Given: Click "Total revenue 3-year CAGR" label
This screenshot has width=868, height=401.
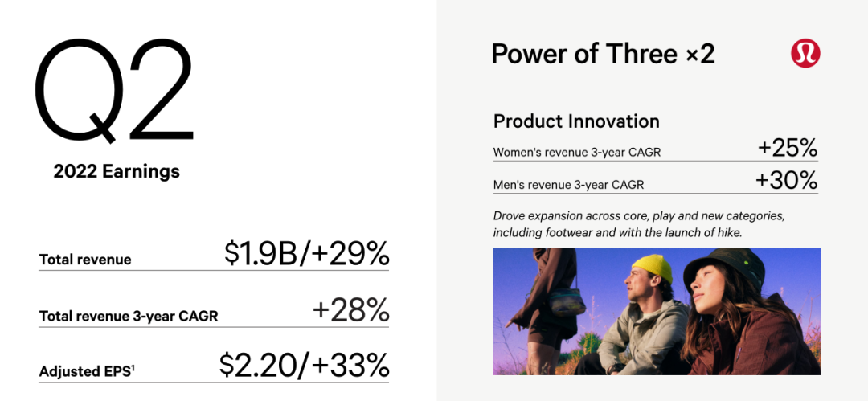Looking at the screenshot, I should point(129,316).
